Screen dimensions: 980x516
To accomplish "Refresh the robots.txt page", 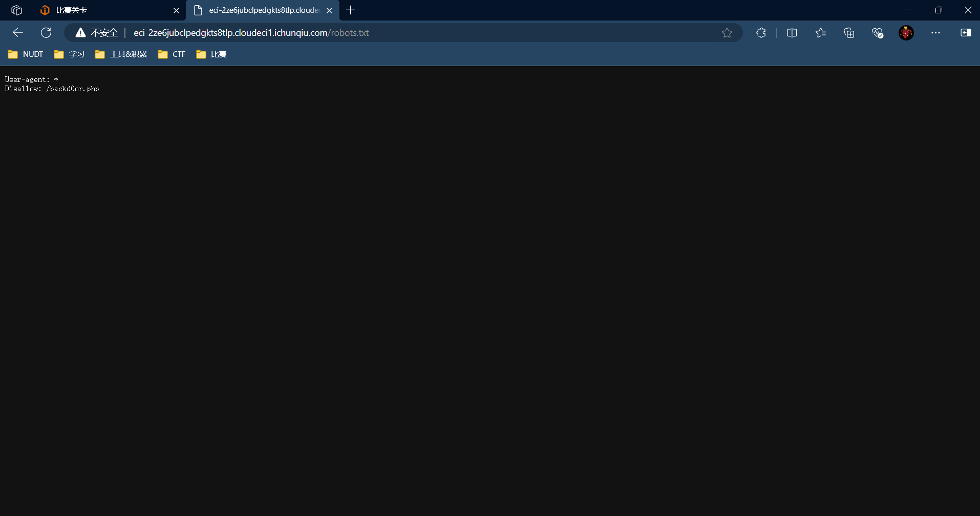I will (x=46, y=33).
